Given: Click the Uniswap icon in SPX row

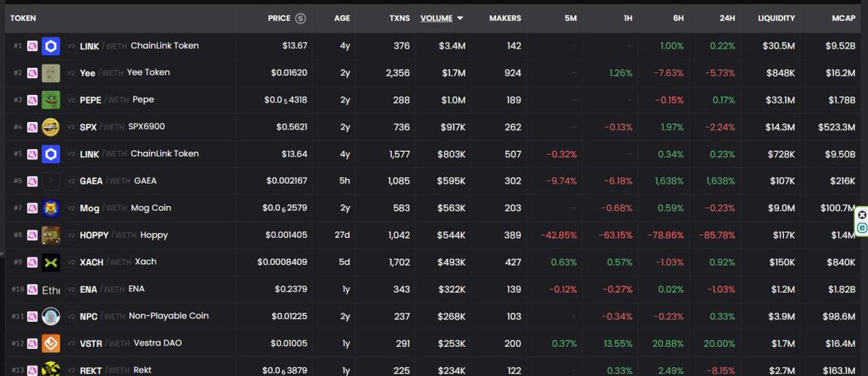Looking at the screenshot, I should [x=32, y=127].
